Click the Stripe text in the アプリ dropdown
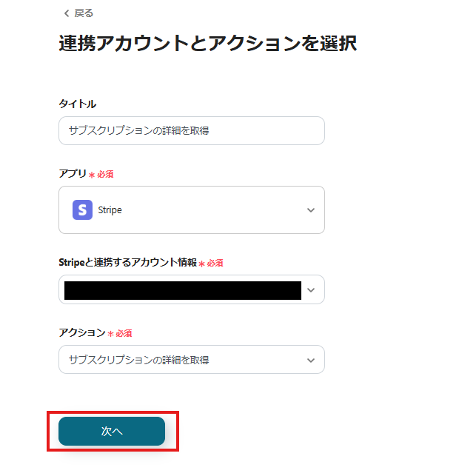 [x=110, y=210]
